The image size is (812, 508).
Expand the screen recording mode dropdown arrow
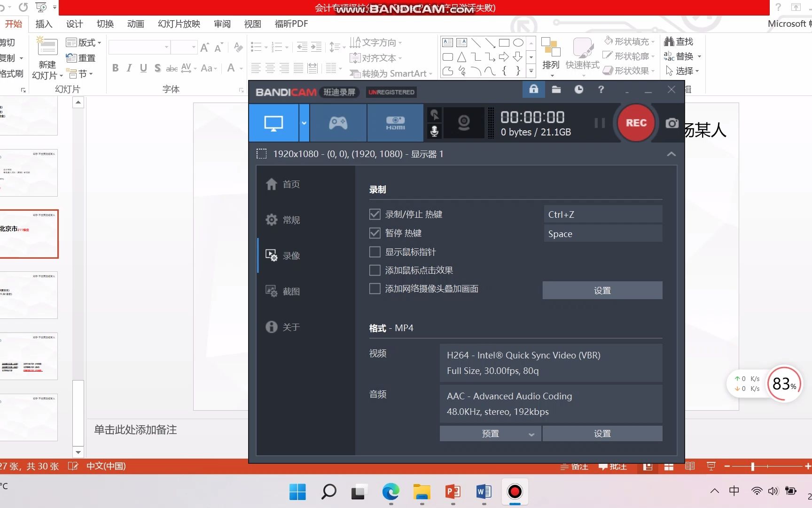(304, 123)
